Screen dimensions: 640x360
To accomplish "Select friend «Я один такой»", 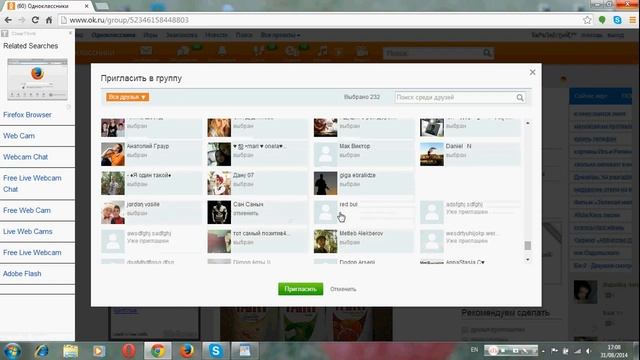I will pyautogui.click(x=151, y=183).
